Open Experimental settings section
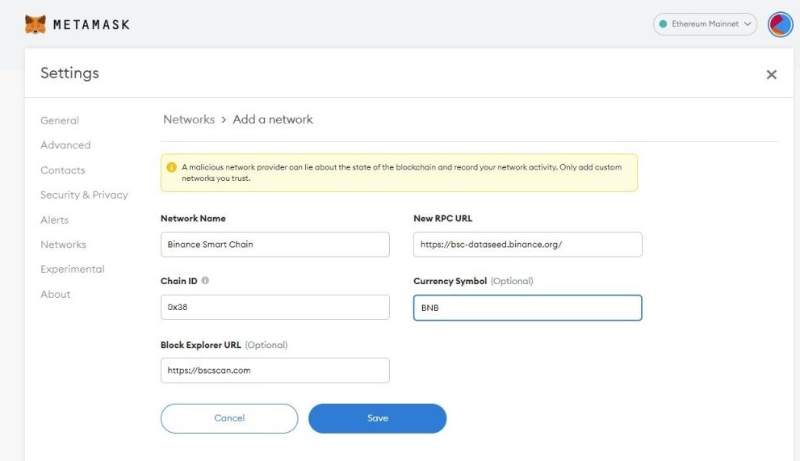This screenshot has width=800, height=461. 72,269
